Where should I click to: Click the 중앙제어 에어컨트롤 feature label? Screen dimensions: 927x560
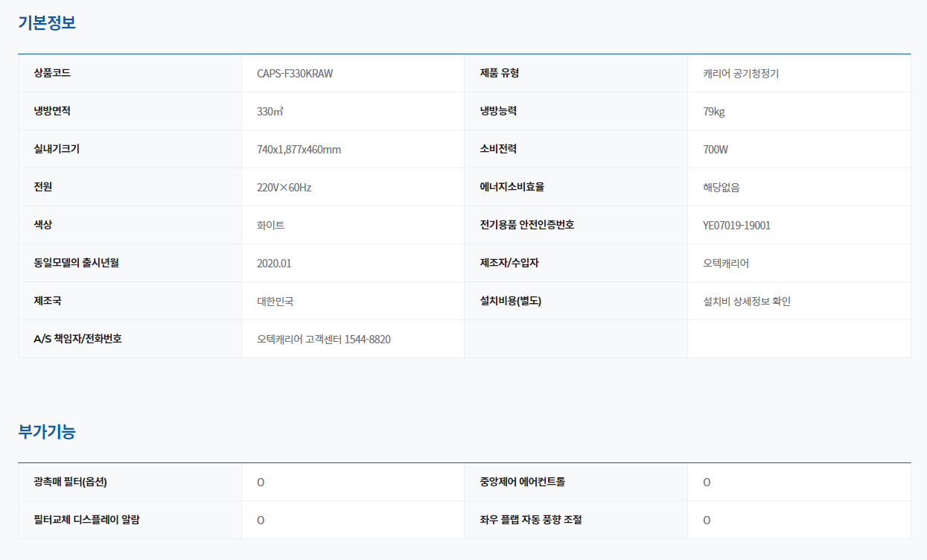pos(522,482)
